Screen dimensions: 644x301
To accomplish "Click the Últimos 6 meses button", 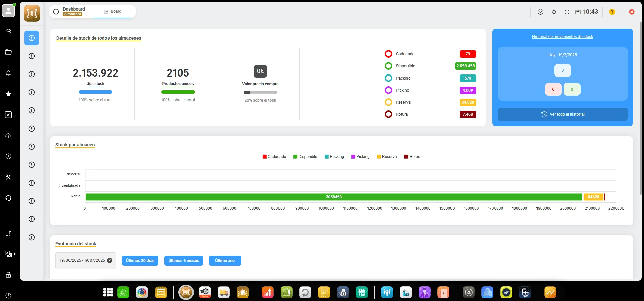I will pyautogui.click(x=183, y=261).
